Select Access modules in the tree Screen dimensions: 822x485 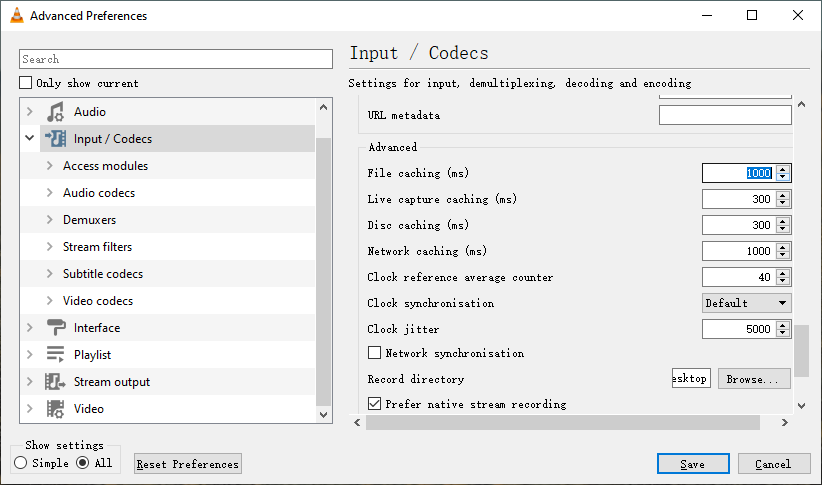click(105, 166)
